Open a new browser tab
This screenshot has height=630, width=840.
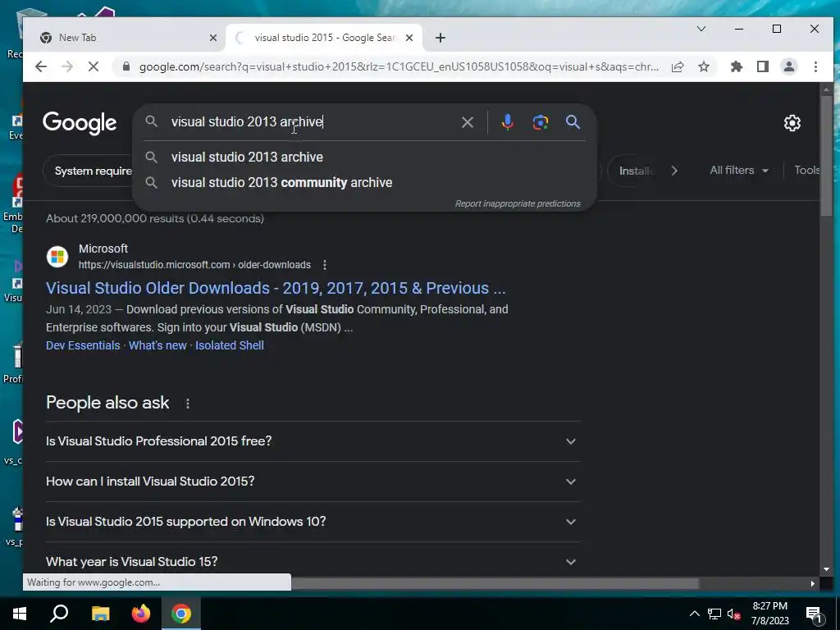(441, 38)
